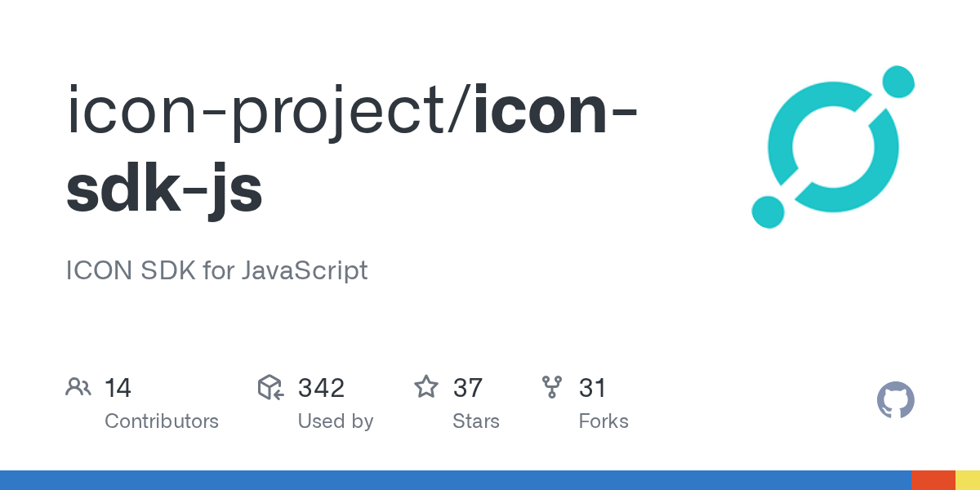Select the ICON SDK for JavaScript description

(x=216, y=270)
